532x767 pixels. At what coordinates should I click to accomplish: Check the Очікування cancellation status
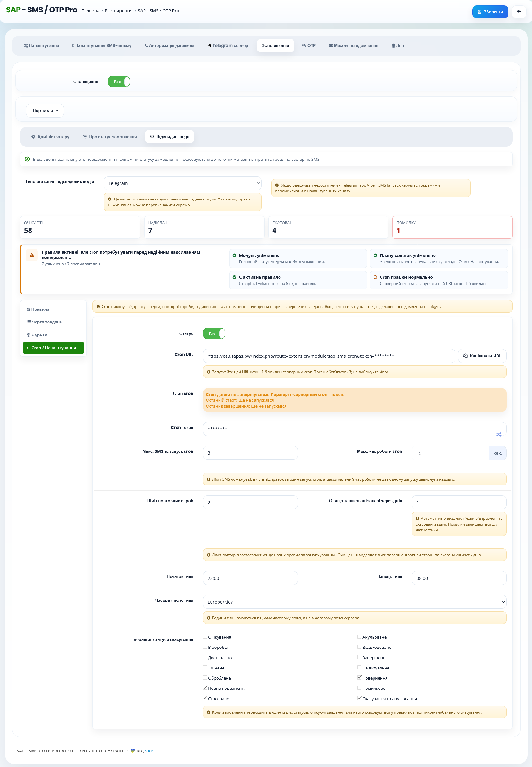tap(205, 637)
